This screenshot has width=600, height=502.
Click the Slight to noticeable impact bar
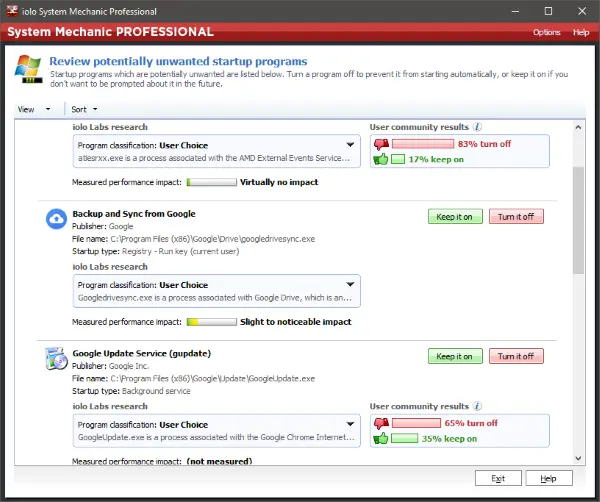(212, 322)
